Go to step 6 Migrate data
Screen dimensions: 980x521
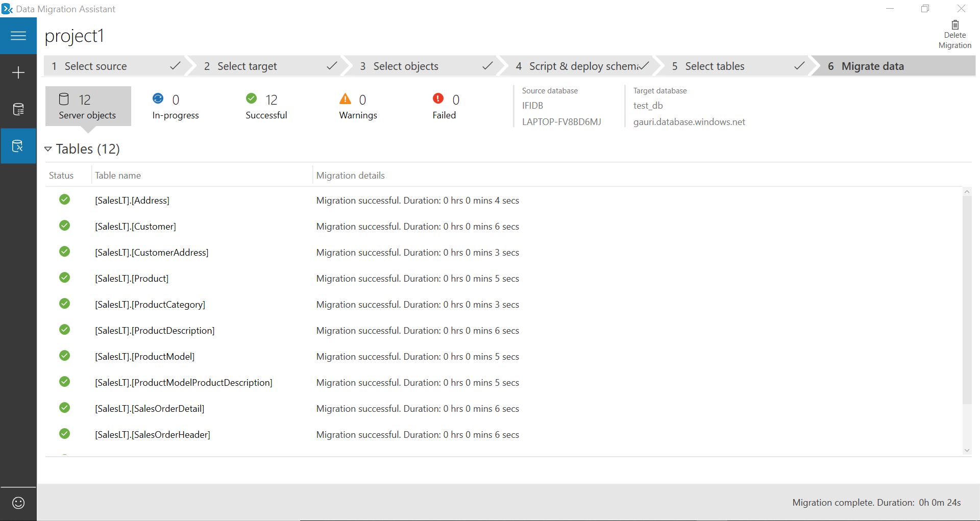pyautogui.click(x=894, y=66)
